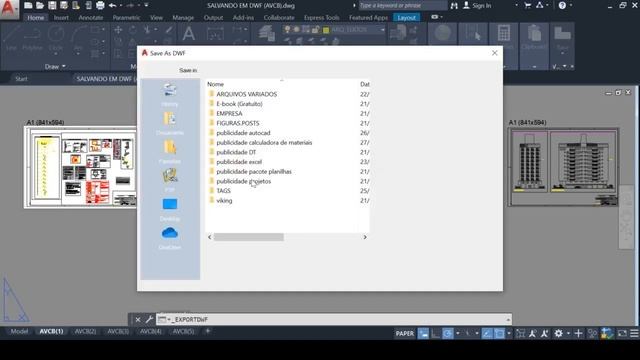Open History location in Save As DWF sidebar
Screen dimensions: 640x360
pyautogui.click(x=170, y=94)
